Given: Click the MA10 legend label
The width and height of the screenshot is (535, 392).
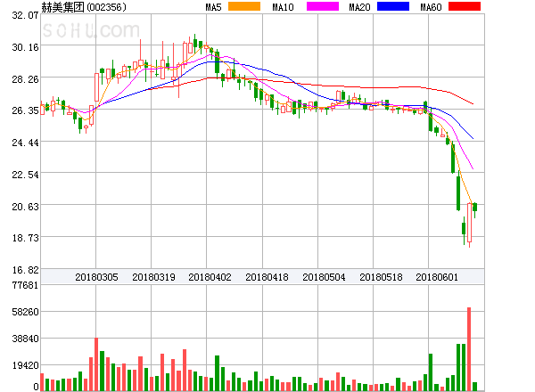Looking at the screenshot, I should tap(284, 7).
